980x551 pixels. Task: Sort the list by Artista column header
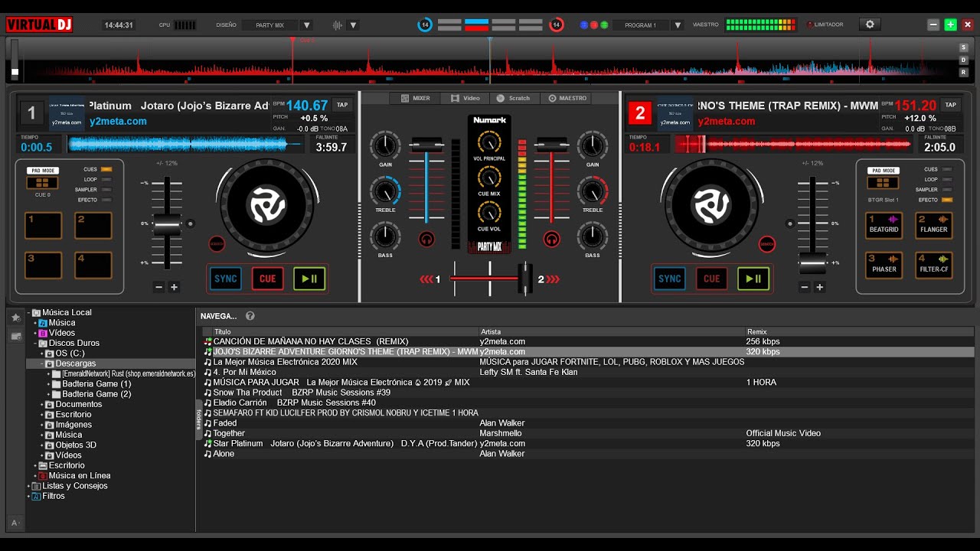pyautogui.click(x=612, y=332)
